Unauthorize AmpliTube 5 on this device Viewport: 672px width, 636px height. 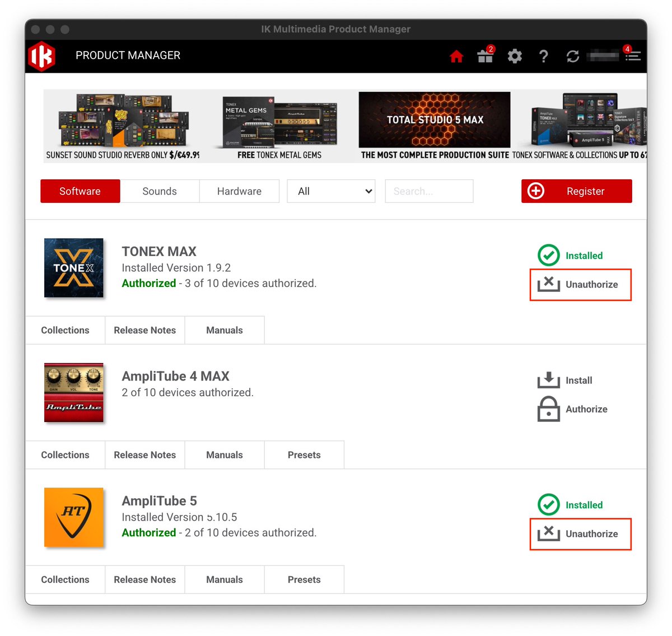[580, 534]
